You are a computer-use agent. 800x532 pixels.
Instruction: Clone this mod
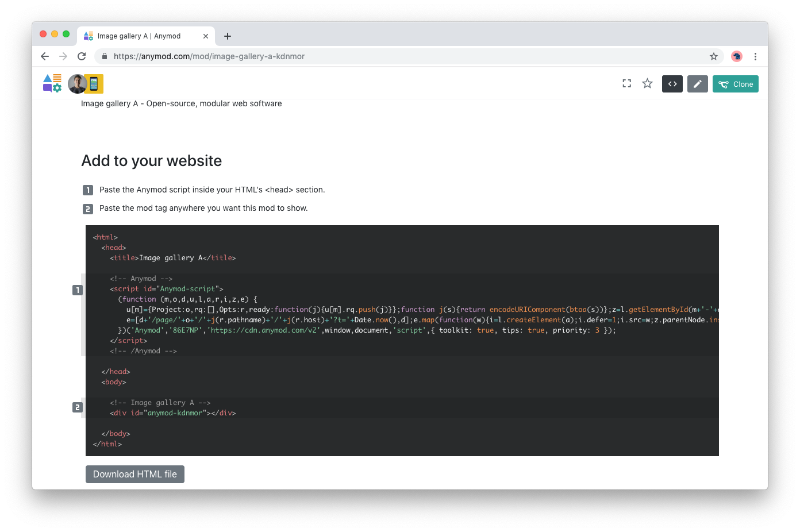tap(736, 84)
